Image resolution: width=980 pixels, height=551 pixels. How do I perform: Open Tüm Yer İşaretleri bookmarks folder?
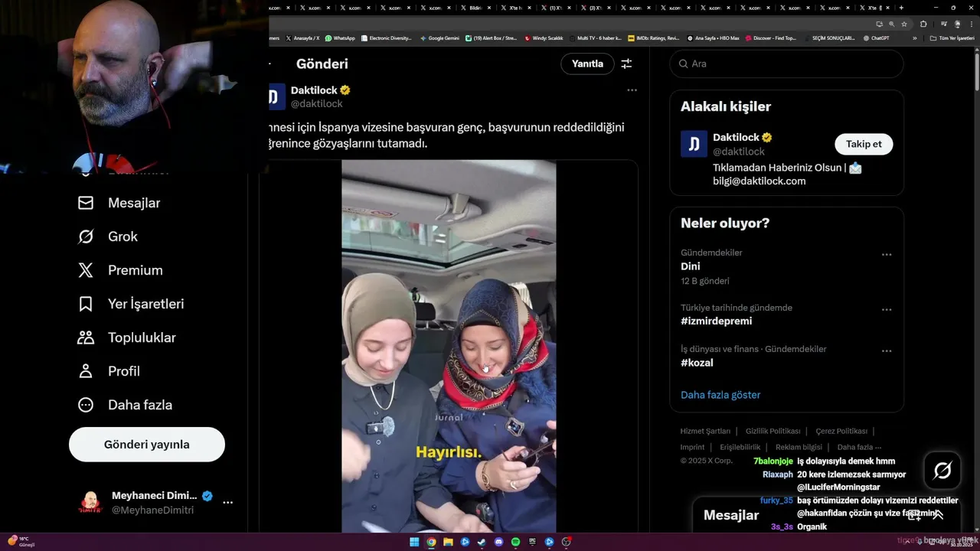952,37
